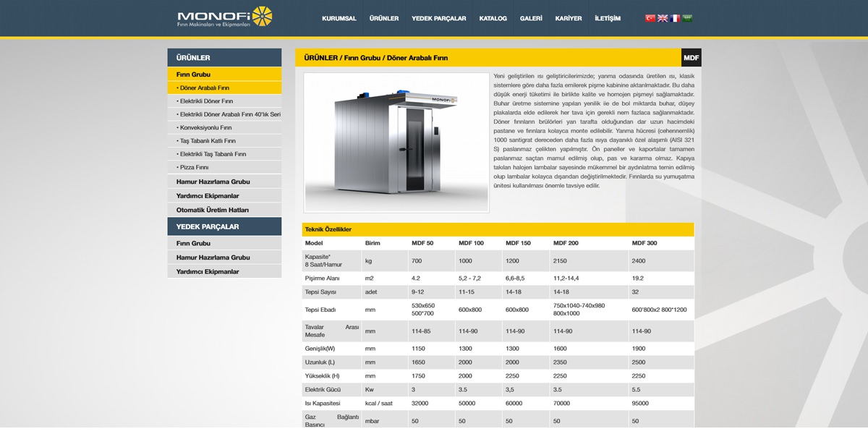Select Elektrikli Döner Fırın in sidebar
The image size is (868, 434).
coord(224,101)
